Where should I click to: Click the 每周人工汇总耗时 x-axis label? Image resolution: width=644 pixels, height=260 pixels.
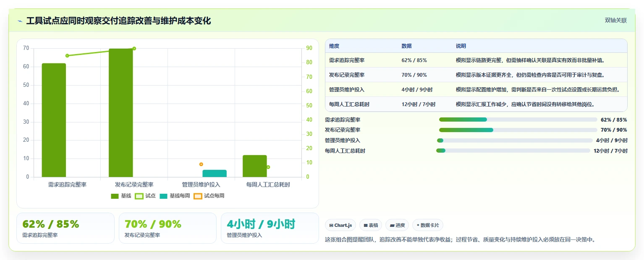268,185
